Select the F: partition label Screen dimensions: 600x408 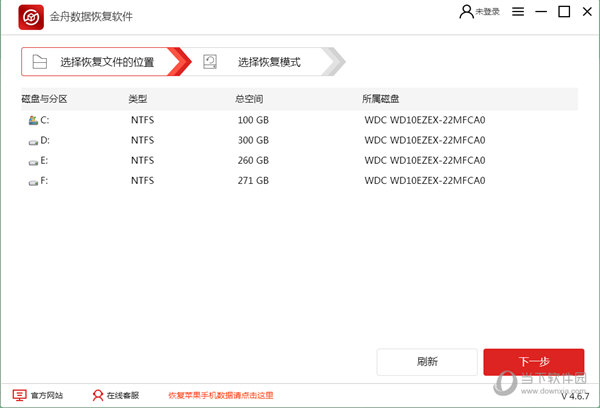click(44, 181)
